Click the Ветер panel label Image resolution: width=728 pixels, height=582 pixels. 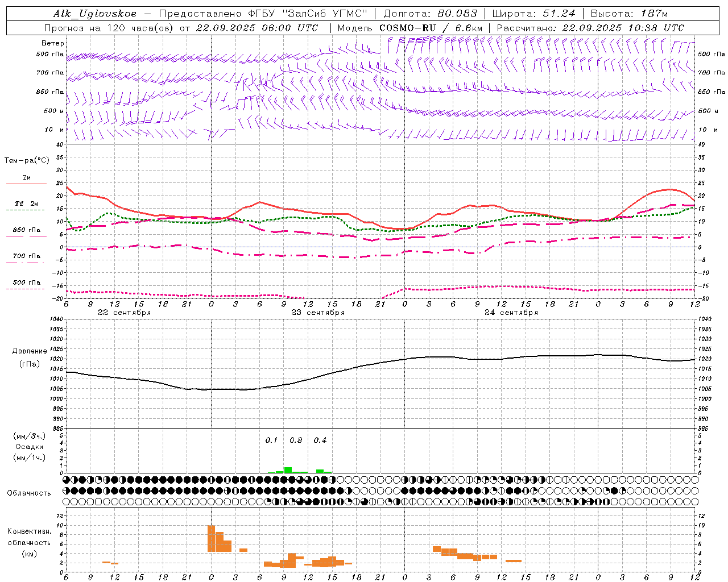53,43
